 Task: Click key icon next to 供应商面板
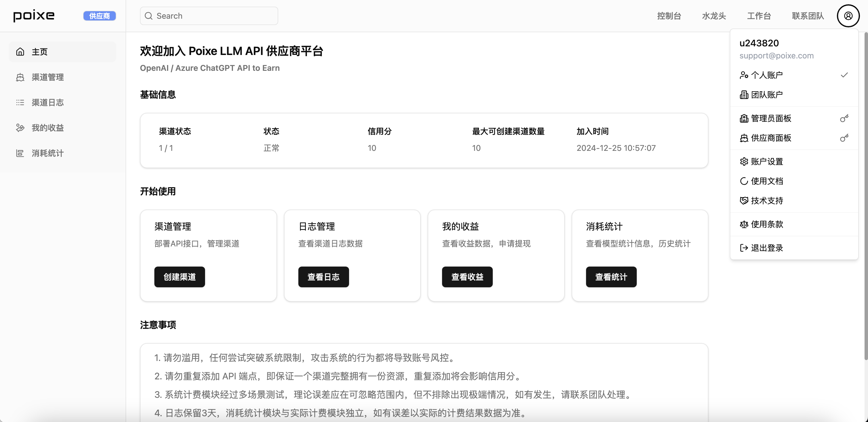(844, 138)
